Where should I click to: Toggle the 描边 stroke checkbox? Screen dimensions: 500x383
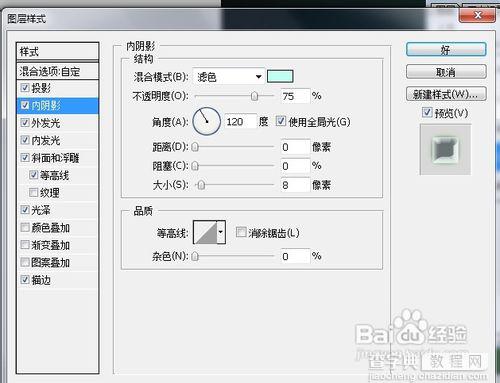25,279
